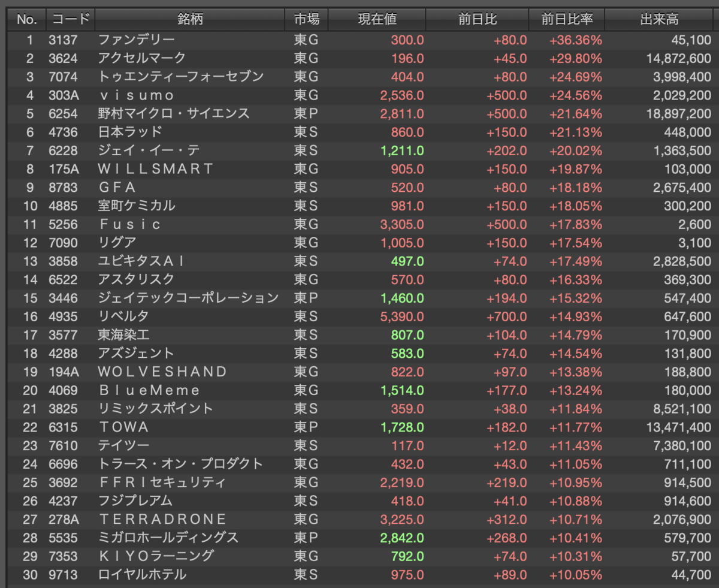
Task: Click volume value 14,872,600
Action: [679, 58]
